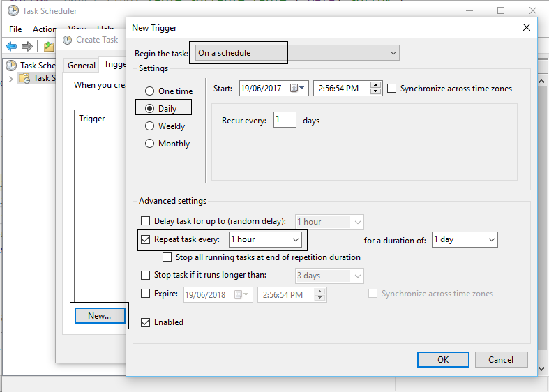
Task: Select the Monthly schedule option
Action: (x=149, y=144)
